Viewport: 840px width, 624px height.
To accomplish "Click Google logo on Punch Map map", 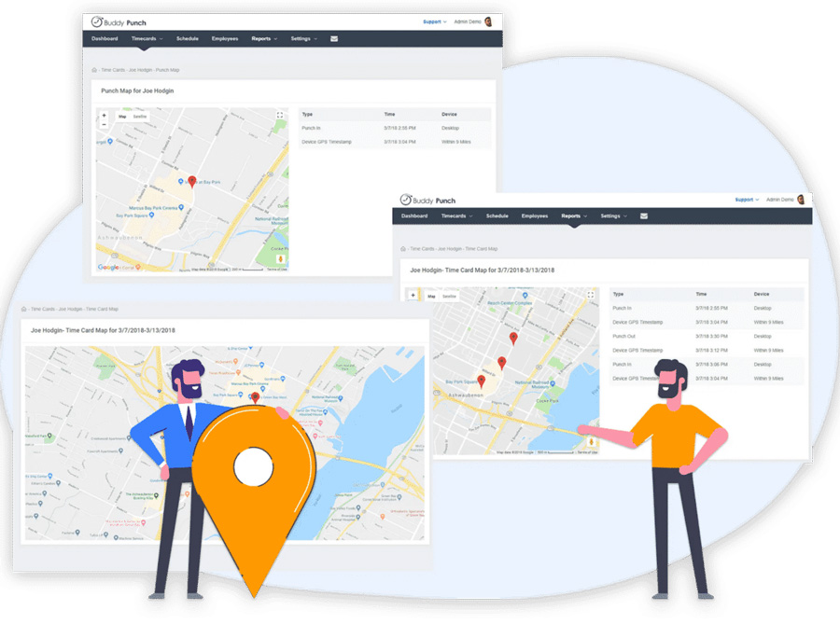I will (x=108, y=267).
